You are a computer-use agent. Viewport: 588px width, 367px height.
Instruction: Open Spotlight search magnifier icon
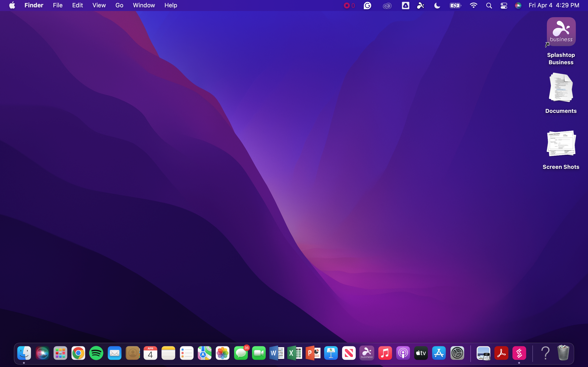click(x=489, y=5)
